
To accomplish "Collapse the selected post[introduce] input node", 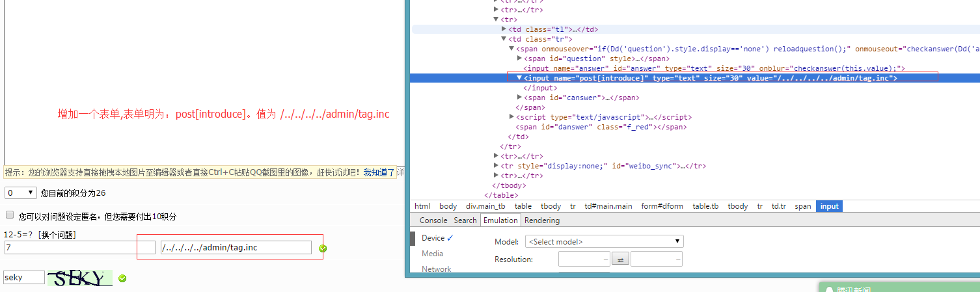I will tap(519, 78).
